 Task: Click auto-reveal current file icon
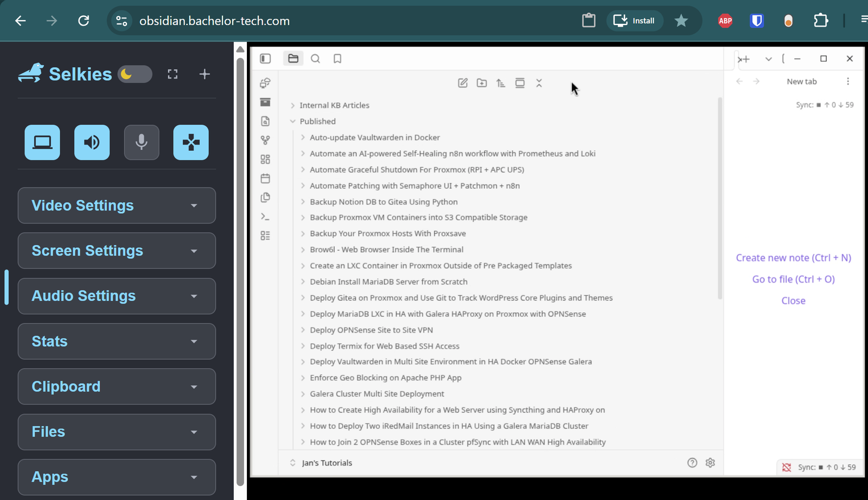(520, 83)
